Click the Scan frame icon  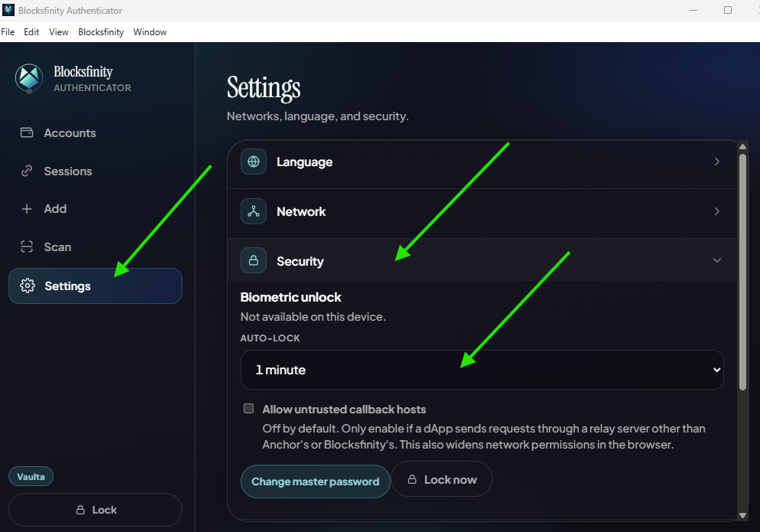(x=27, y=247)
